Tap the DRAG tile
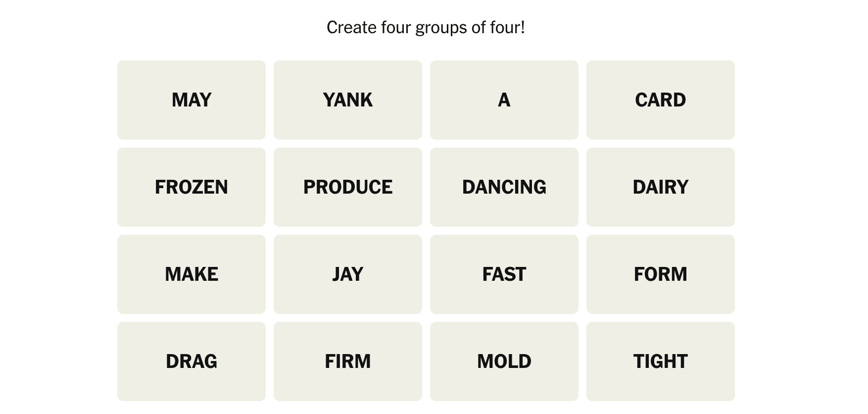Image resolution: width=868 pixels, height=414 pixels. coord(191,362)
